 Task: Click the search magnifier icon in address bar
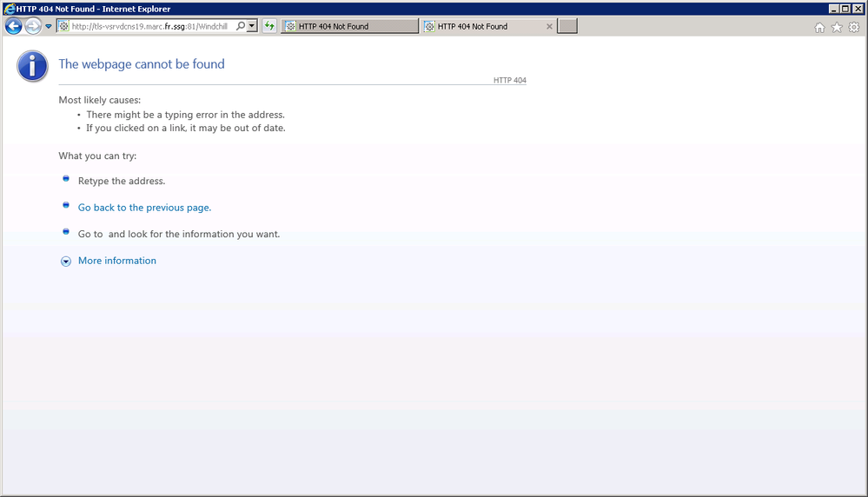tap(241, 26)
